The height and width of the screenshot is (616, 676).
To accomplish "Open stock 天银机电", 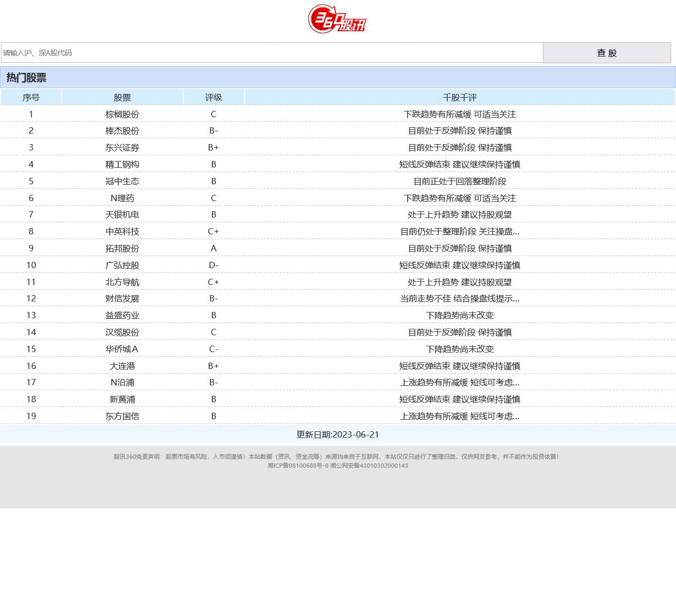I will pyautogui.click(x=122, y=214).
